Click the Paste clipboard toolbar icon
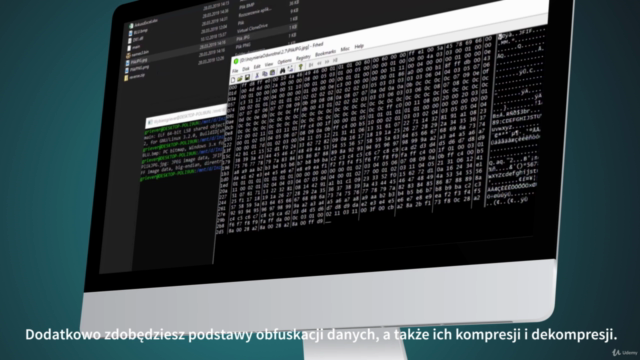 (x=272, y=72)
